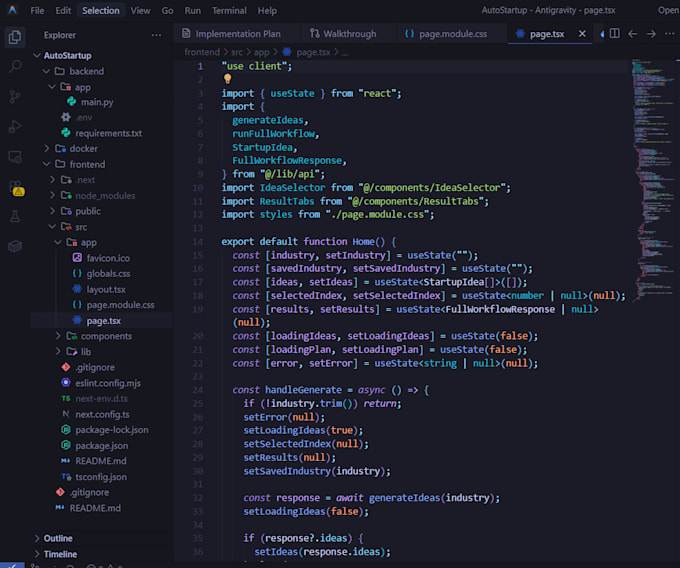Viewport: 680px width, 568px height.
Task: Open the Edit menu
Action: coord(63,10)
